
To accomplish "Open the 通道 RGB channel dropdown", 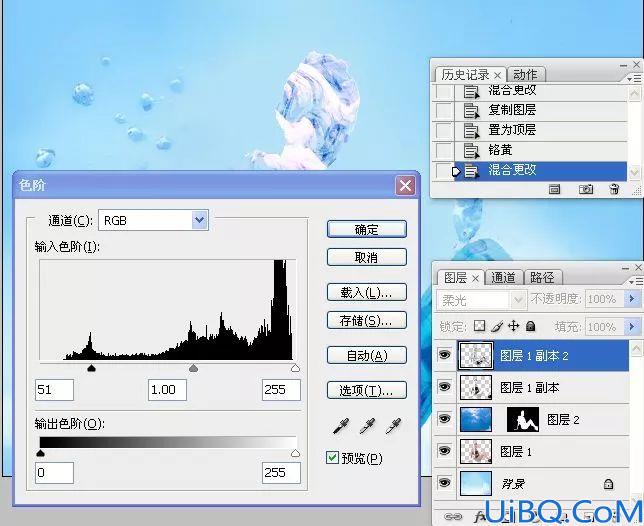I will pyautogui.click(x=200, y=220).
